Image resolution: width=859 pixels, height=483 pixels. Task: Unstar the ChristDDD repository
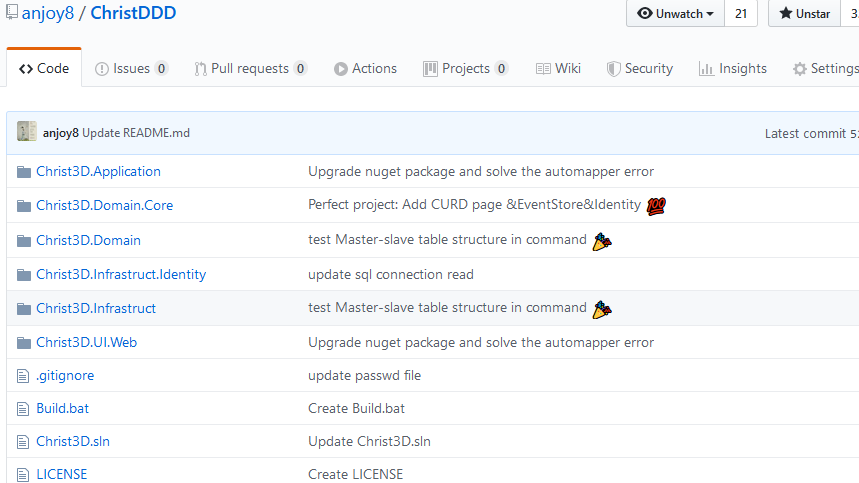(x=804, y=13)
